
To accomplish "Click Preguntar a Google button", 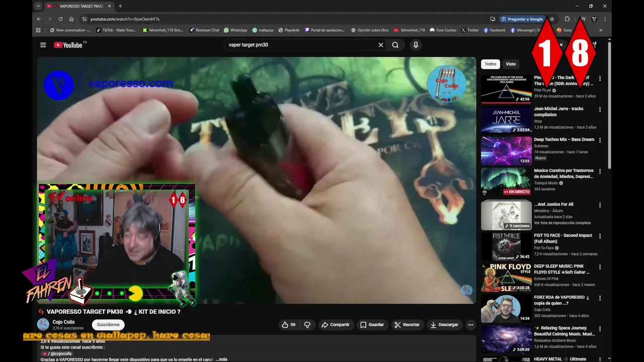I will [522, 19].
